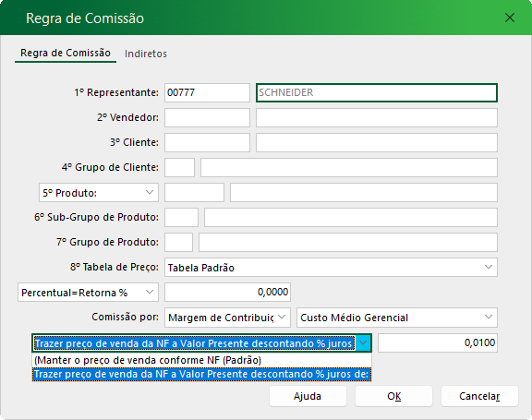Choose Trazer preço de venda a Valor Presente option
The image size is (532, 420).
tap(201, 374)
